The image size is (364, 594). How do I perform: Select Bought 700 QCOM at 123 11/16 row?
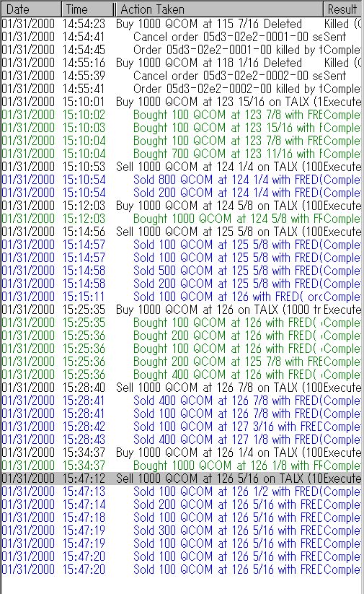coord(182,154)
